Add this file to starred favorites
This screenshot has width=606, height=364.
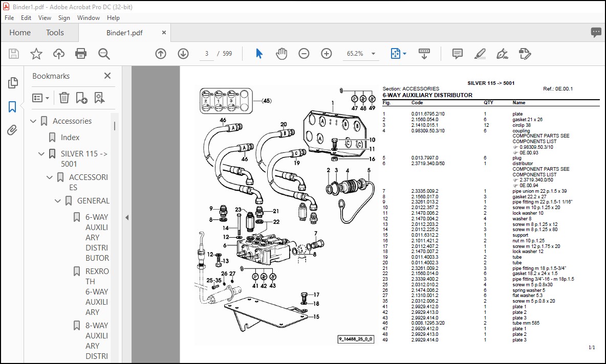point(36,54)
